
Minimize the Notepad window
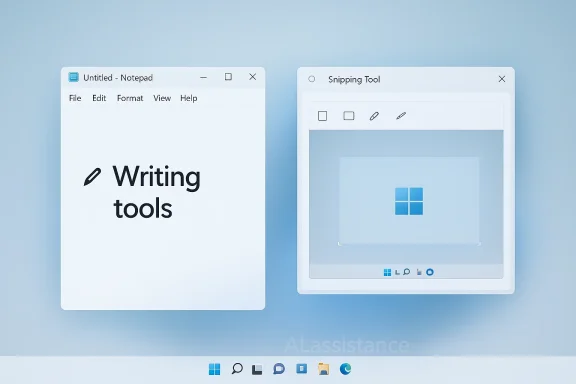coord(204,77)
